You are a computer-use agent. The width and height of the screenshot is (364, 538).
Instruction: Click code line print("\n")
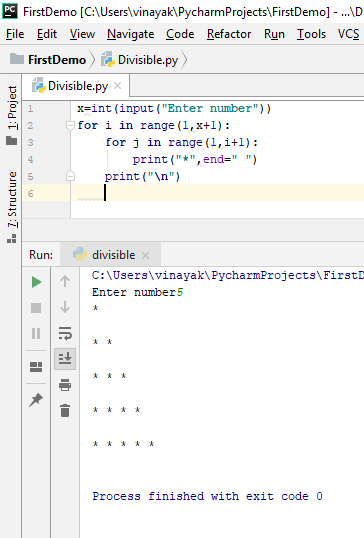coord(142,176)
